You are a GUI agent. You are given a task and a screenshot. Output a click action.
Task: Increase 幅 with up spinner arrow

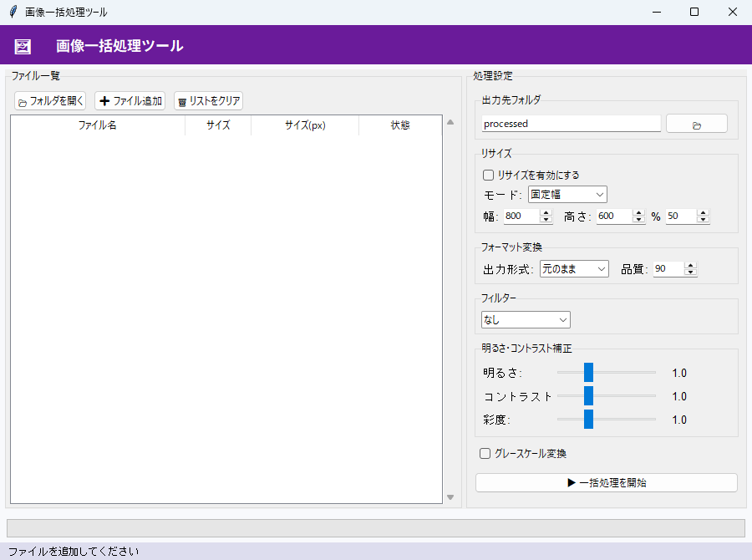click(x=546, y=212)
